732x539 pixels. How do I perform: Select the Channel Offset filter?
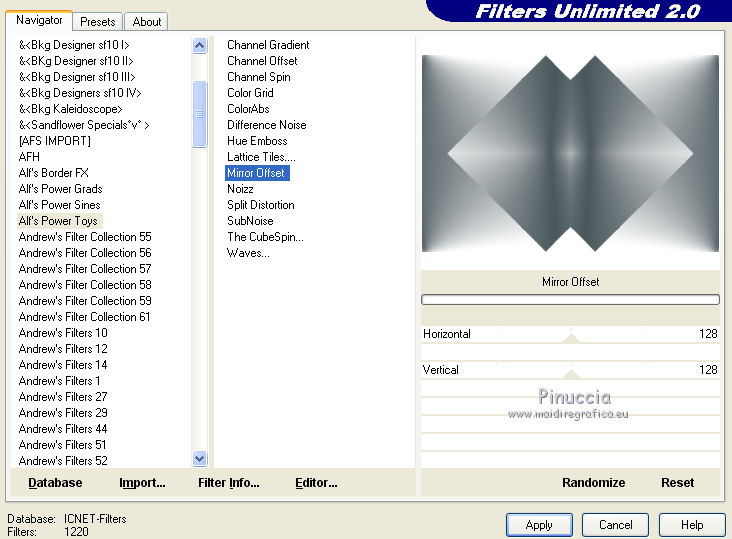click(x=262, y=61)
